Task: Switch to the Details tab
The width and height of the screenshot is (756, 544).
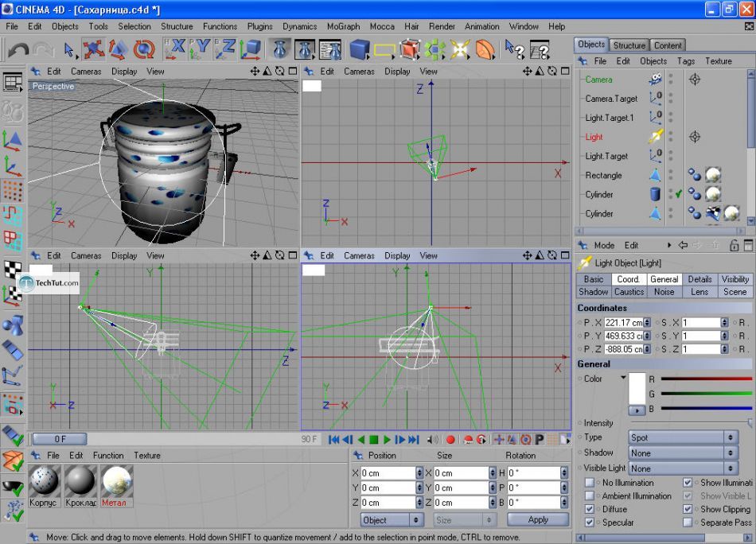Action: (699, 279)
